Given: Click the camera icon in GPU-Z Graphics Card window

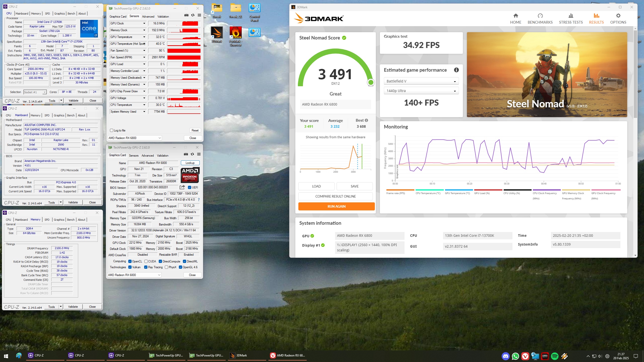Looking at the screenshot, I should (x=186, y=154).
